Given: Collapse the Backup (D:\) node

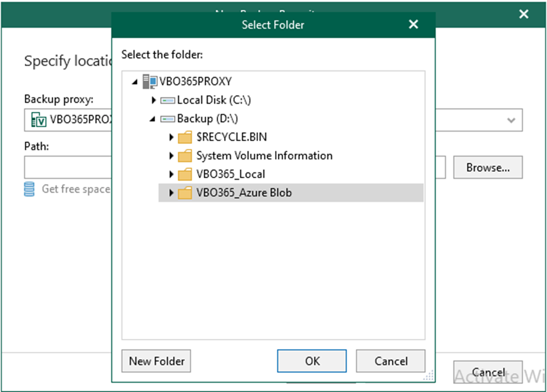Looking at the screenshot, I should pyautogui.click(x=153, y=119).
